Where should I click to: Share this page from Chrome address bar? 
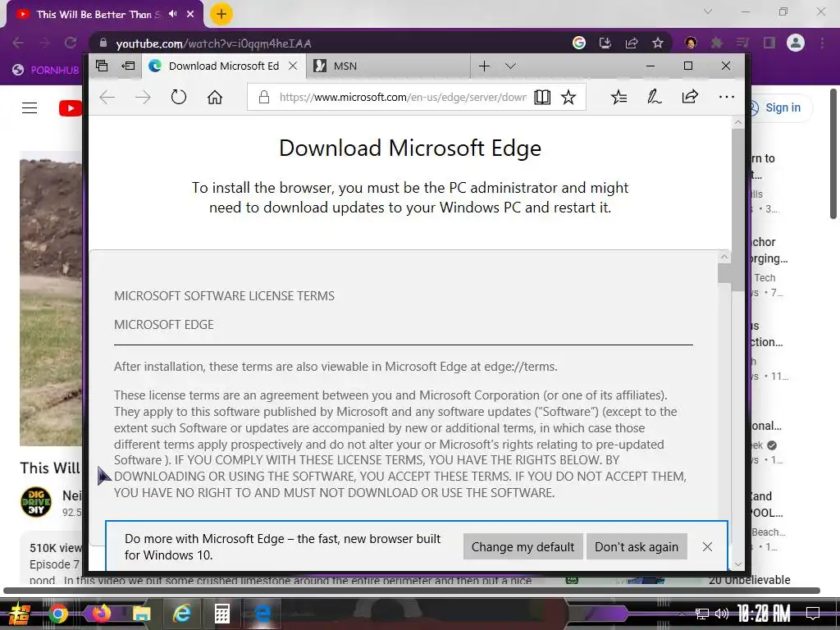coord(632,43)
